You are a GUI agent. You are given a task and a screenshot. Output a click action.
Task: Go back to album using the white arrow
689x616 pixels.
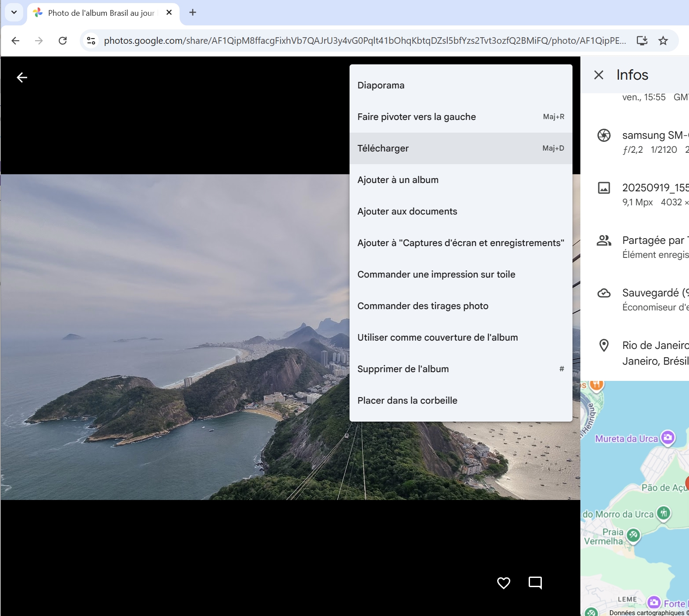coord(22,77)
